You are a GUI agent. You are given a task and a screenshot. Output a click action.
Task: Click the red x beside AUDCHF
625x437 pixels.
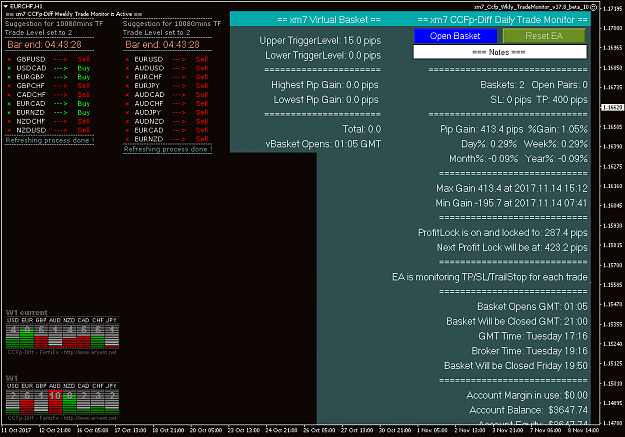(127, 104)
